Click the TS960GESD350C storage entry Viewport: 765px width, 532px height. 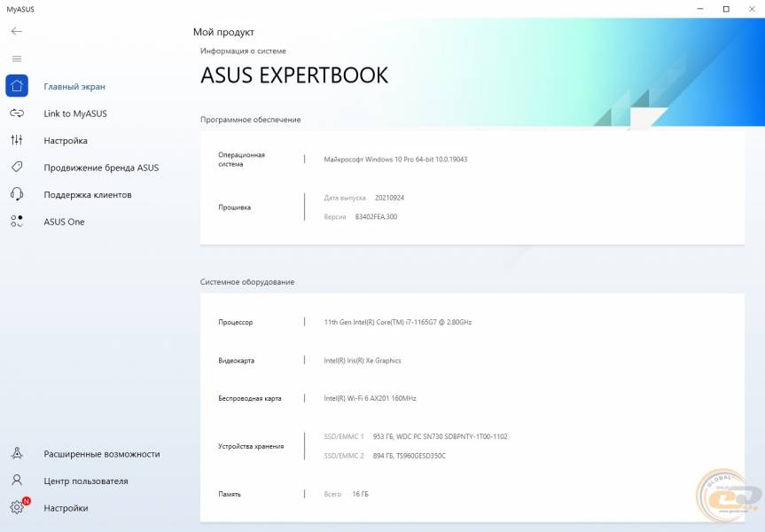coord(410,456)
